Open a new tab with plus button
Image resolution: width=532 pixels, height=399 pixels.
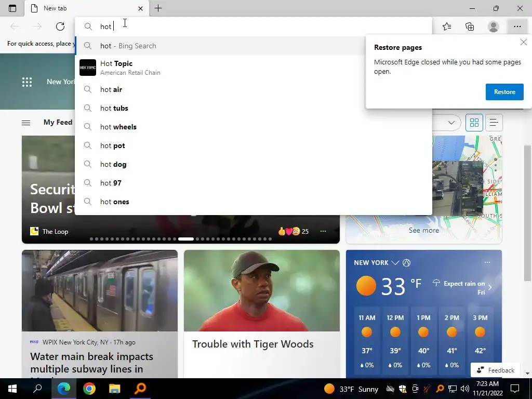click(158, 8)
